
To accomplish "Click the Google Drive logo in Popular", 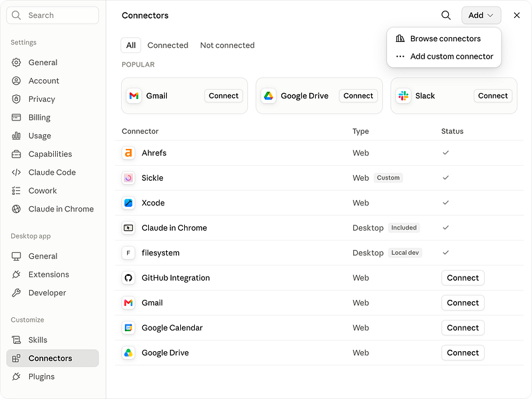I will 269,96.
